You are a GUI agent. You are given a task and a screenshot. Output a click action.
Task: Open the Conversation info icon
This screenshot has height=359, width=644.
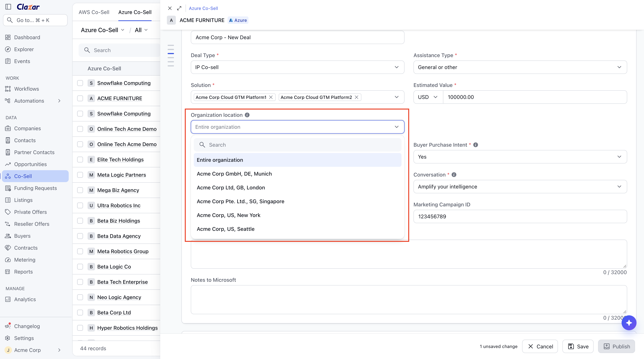pos(454,175)
